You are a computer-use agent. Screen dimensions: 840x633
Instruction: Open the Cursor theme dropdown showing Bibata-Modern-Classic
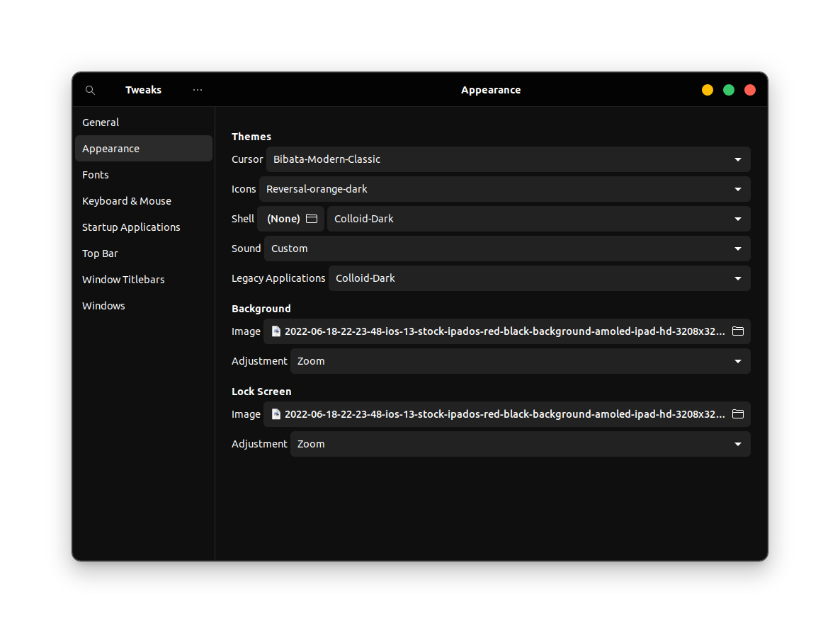point(506,159)
